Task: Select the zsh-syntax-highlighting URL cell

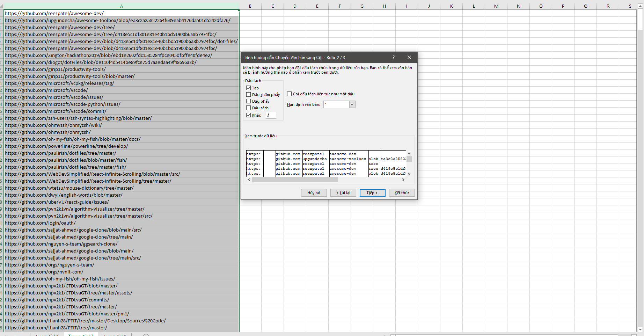Action: [122, 118]
